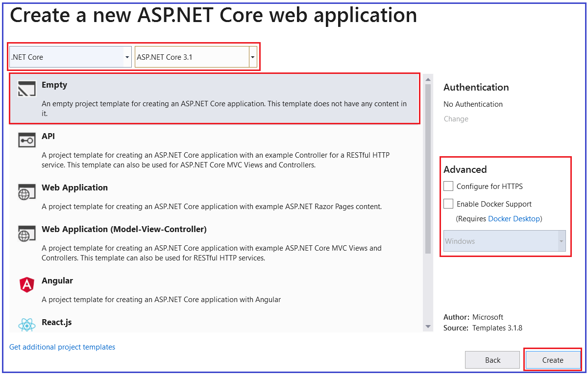Click the template list scroll up arrow
This screenshot has width=588, height=375.
click(428, 79)
